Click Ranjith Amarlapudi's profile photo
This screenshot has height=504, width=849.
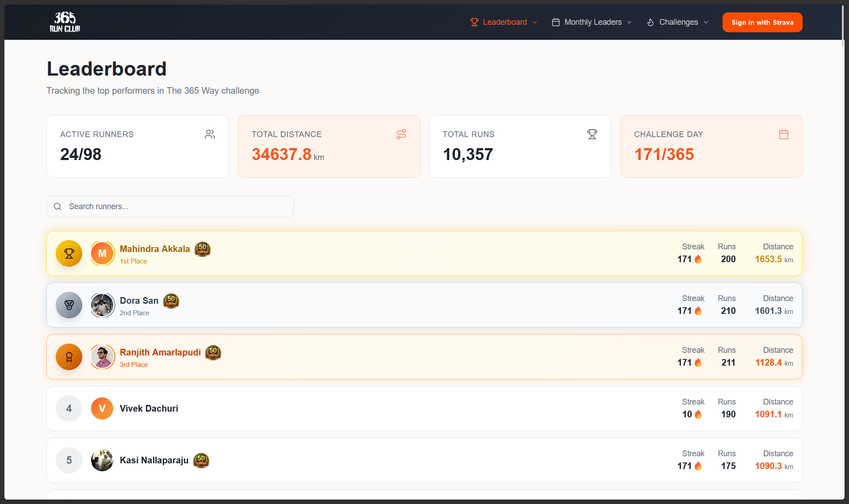pyautogui.click(x=102, y=357)
